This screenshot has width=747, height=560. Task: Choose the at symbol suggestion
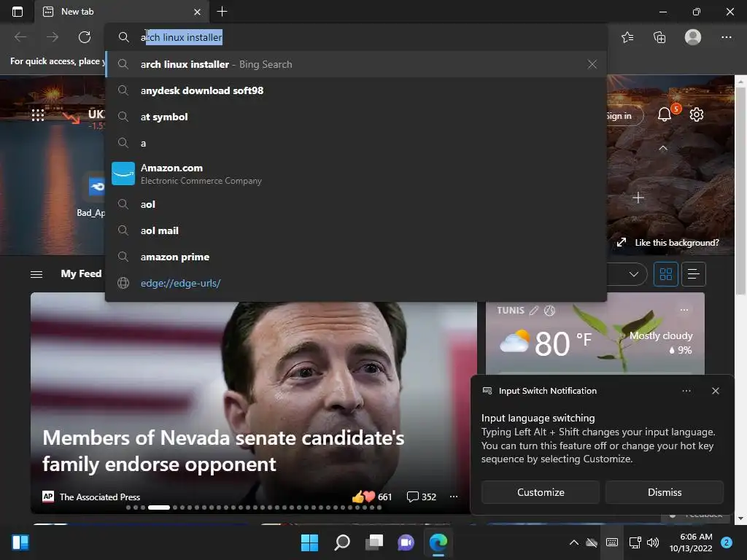355,117
